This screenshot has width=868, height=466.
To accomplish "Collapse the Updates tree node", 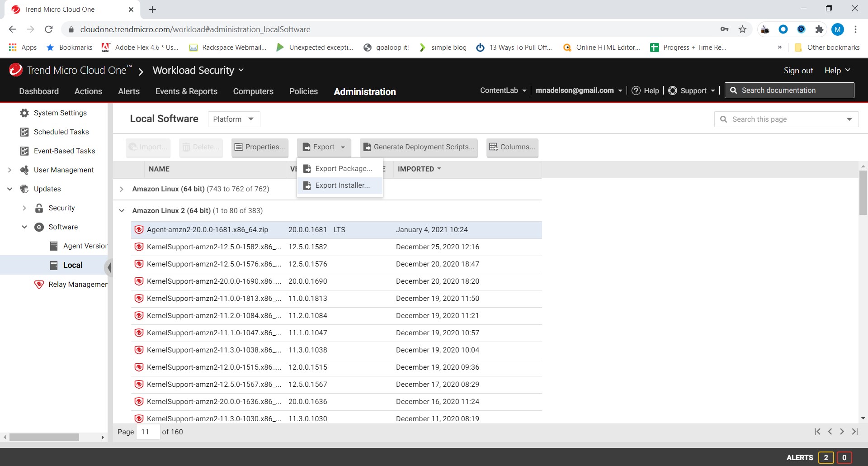I will [x=9, y=189].
